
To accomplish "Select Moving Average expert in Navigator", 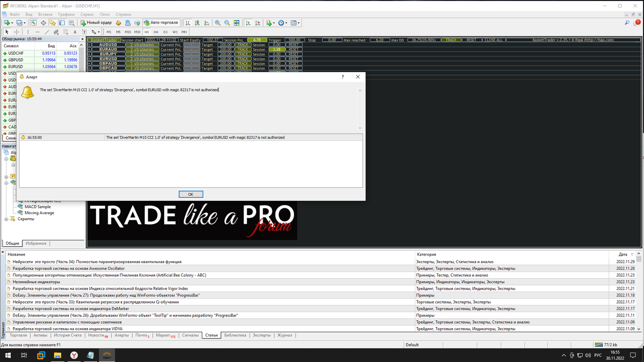I will pos(39,213).
